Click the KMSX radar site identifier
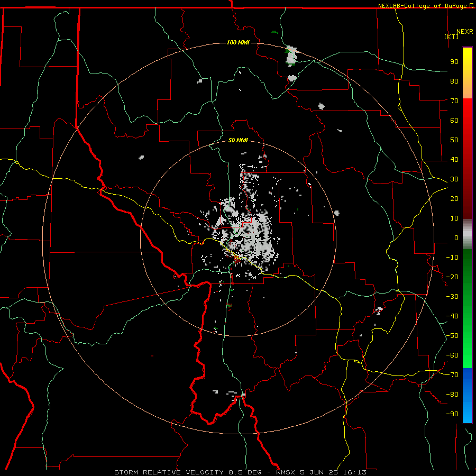Viewport: 476px width, 476px height. point(286,472)
